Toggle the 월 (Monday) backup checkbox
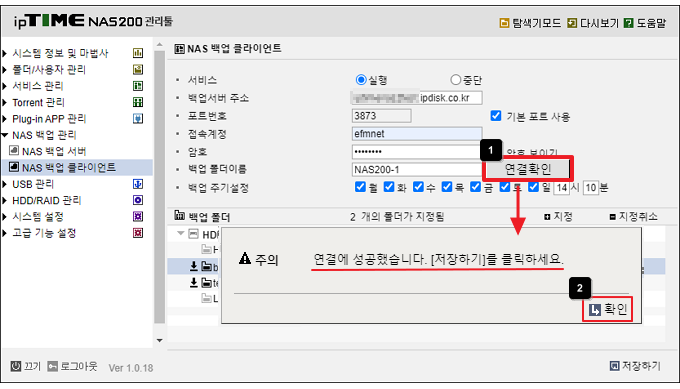 coord(360,186)
